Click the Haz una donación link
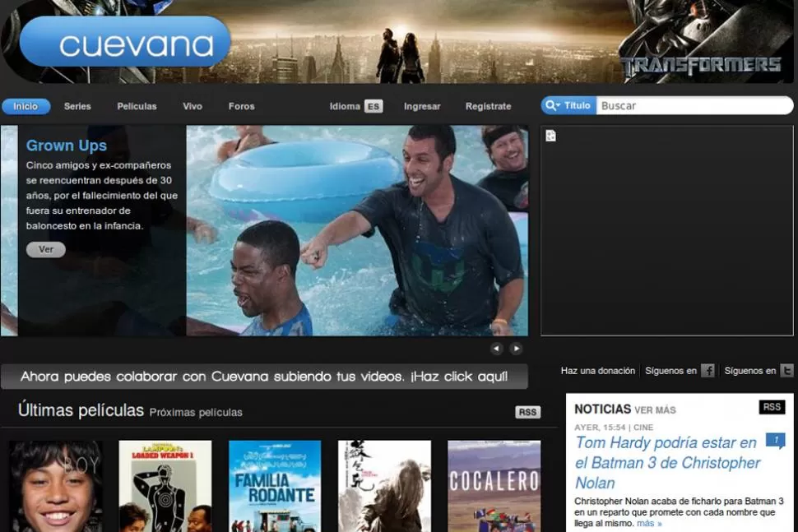This screenshot has width=798, height=532. [597, 371]
